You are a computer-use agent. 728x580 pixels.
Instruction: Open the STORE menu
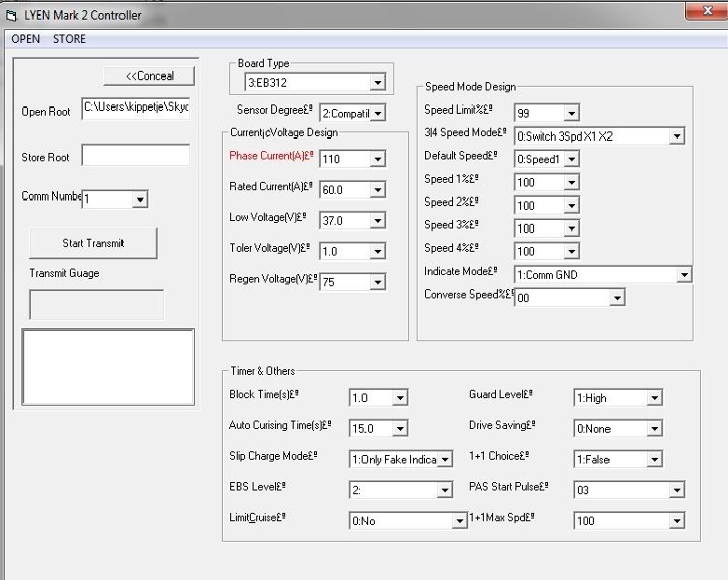coord(69,39)
